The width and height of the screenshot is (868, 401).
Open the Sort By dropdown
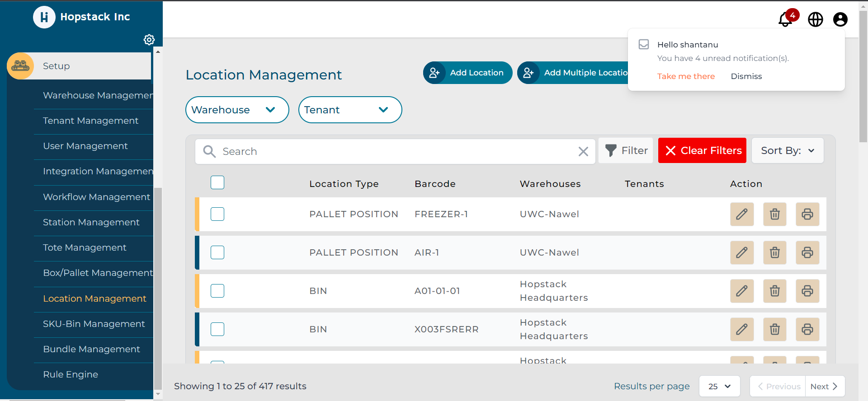(787, 151)
